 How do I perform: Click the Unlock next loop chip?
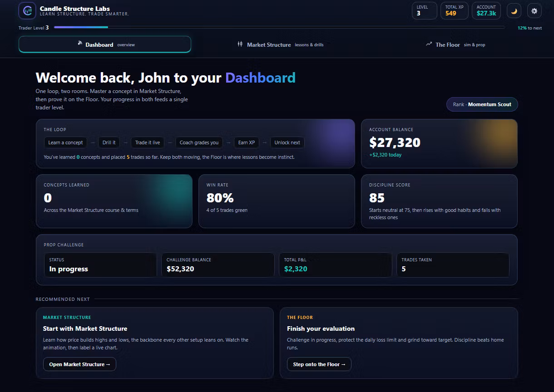pos(287,142)
